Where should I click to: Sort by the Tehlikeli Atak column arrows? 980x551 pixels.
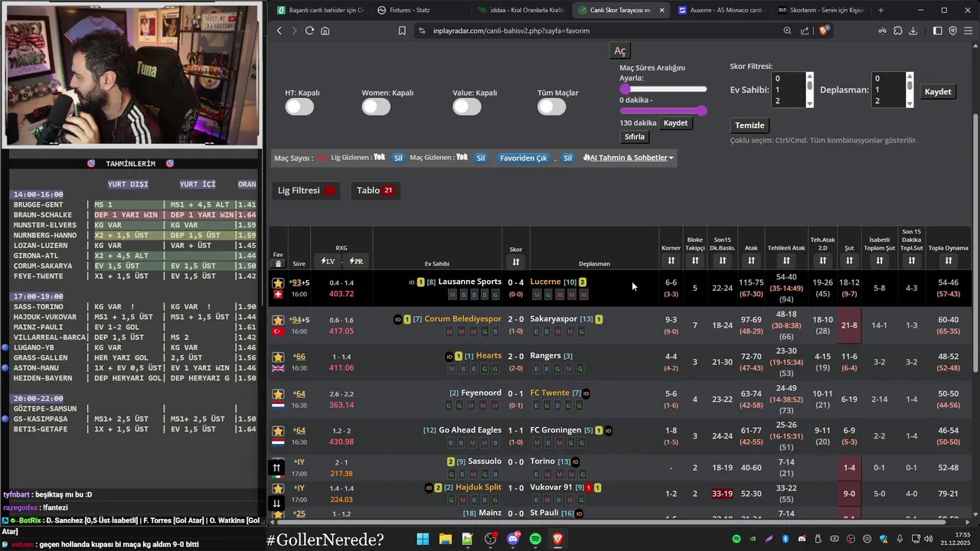pyautogui.click(x=786, y=261)
